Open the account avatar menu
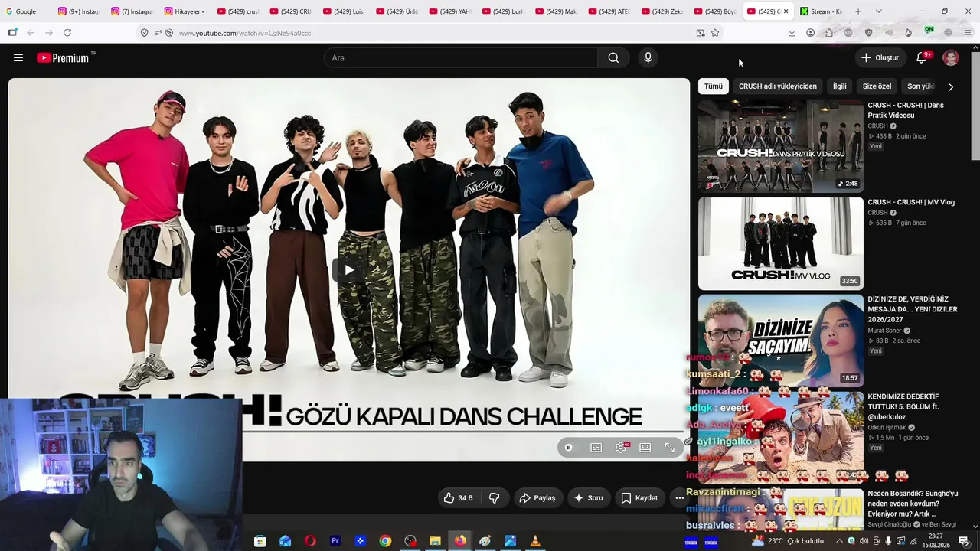 (x=951, y=57)
